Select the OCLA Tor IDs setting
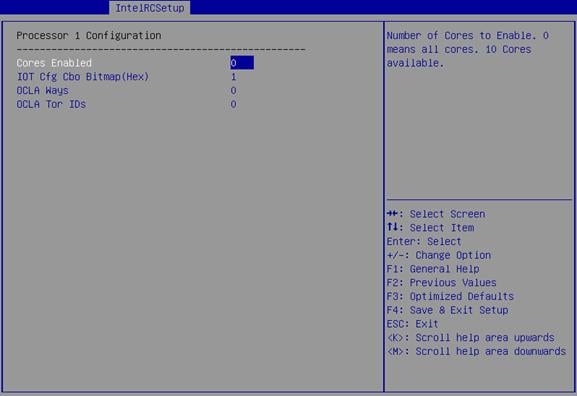 click(x=51, y=104)
